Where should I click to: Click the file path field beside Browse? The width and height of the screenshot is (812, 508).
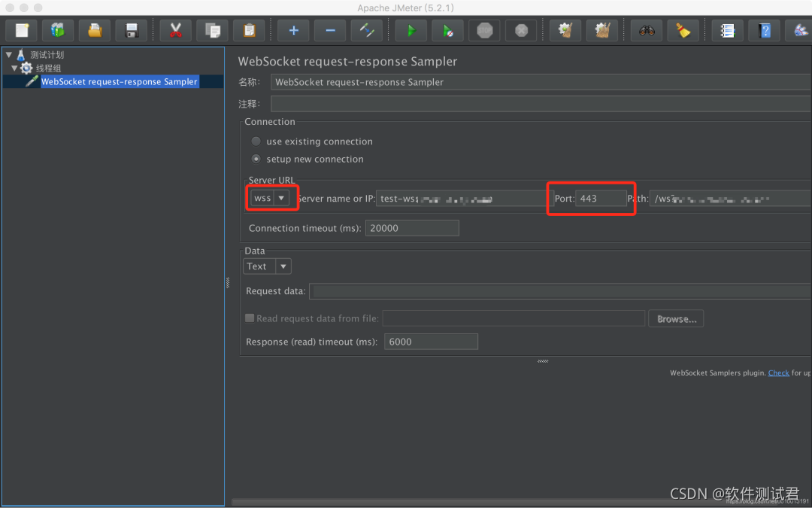(x=514, y=318)
